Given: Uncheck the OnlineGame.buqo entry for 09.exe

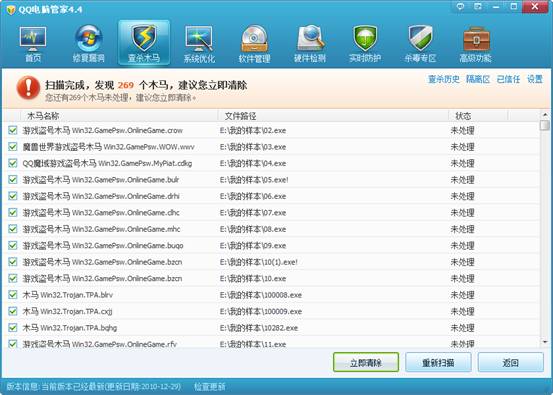Looking at the screenshot, I should (x=13, y=245).
